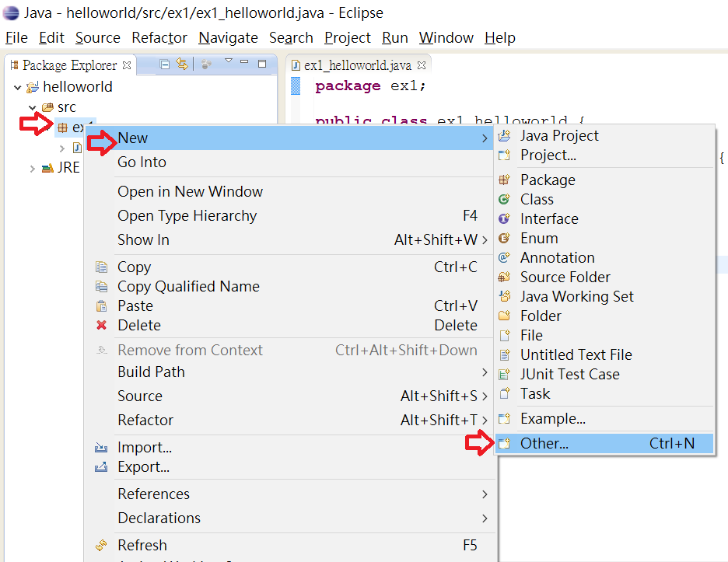Click the yellow Folder icon in New submenu
This screenshot has width=728, height=562.
[x=504, y=316]
